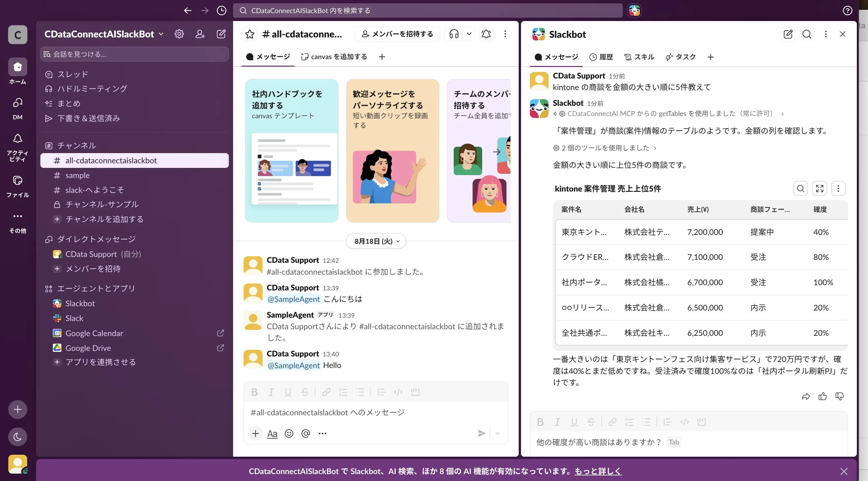
Task: Click the moon icon in the left rail
Action: (17, 437)
